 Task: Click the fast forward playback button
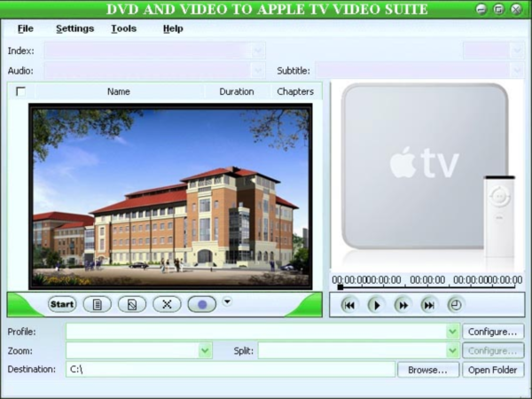coord(402,305)
